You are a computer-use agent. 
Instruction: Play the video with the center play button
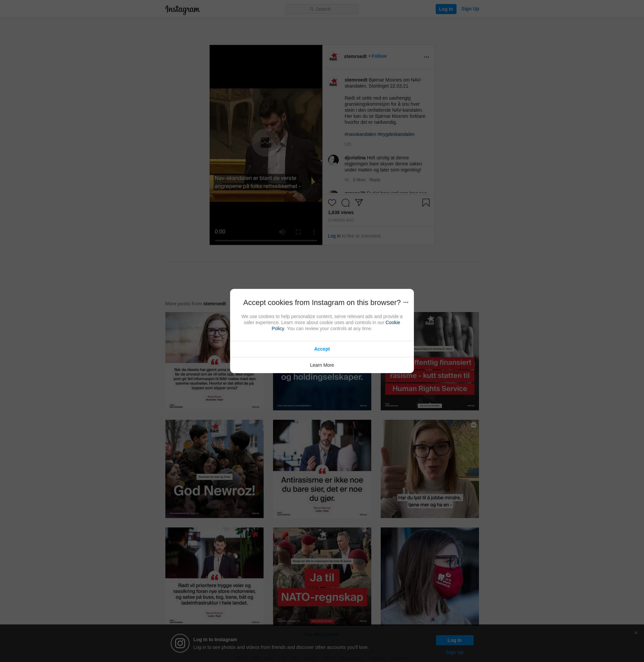266,142
